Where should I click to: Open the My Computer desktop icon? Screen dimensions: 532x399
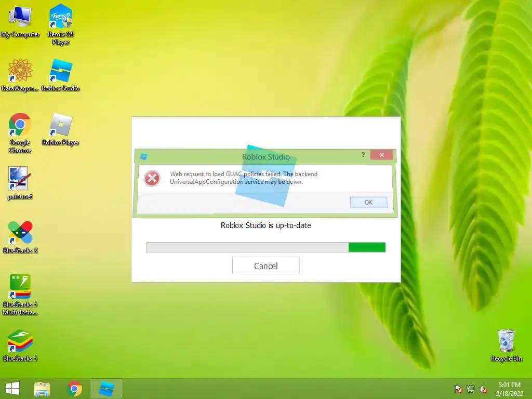pyautogui.click(x=20, y=21)
